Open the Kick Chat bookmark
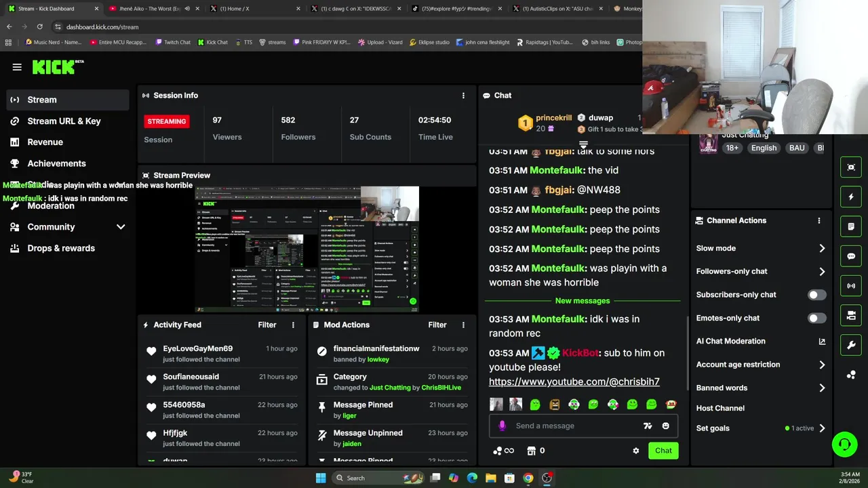Image resolution: width=868 pixels, height=488 pixels. [213, 42]
